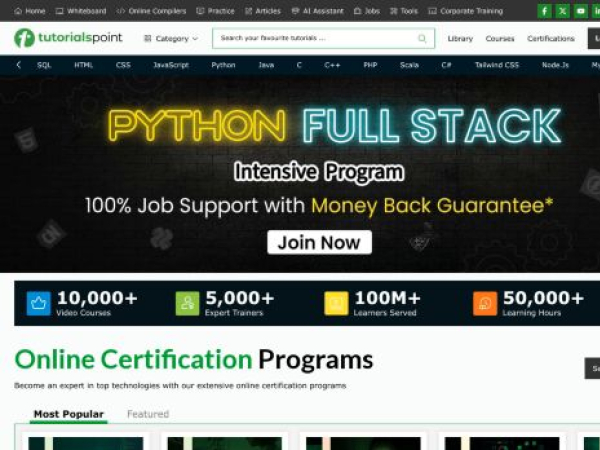
Task: Select Tailwind CSS in topics bar
Action: coord(497,65)
